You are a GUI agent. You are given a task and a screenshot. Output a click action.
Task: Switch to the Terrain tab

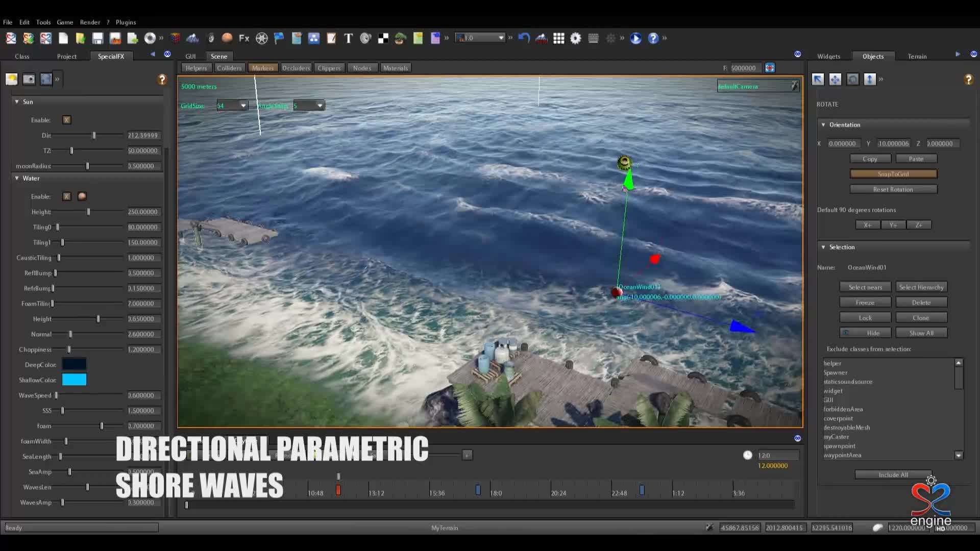[x=917, y=56]
